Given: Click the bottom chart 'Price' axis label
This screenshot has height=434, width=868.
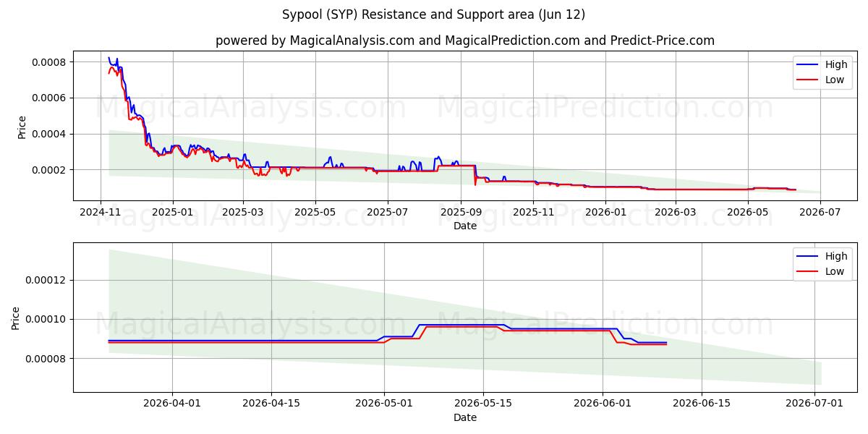Looking at the screenshot, I should click(16, 318).
